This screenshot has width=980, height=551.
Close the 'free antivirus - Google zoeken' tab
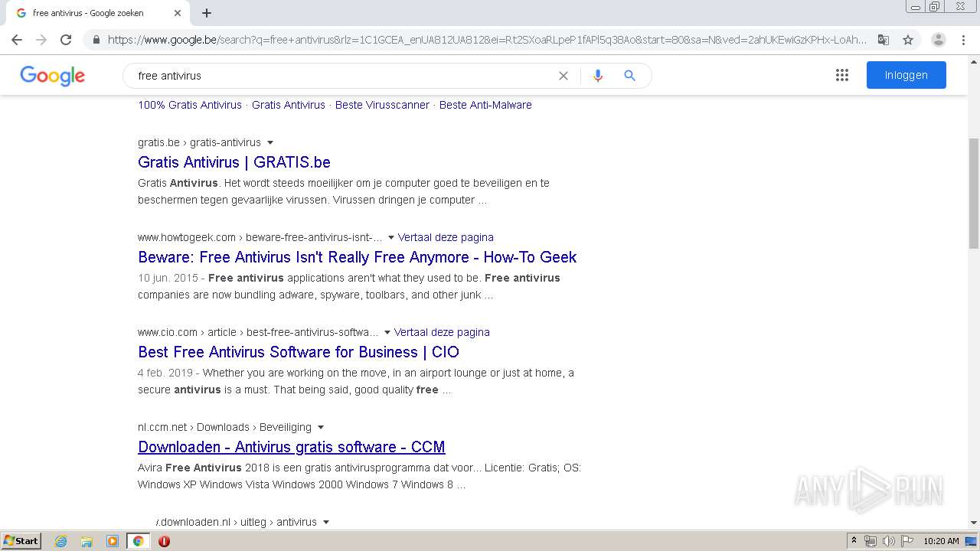click(x=178, y=13)
